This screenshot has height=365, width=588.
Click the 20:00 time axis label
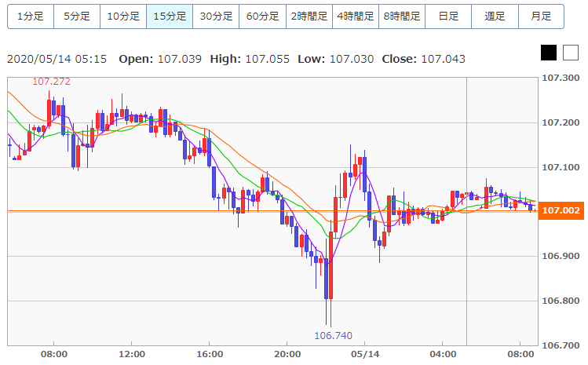(x=287, y=355)
